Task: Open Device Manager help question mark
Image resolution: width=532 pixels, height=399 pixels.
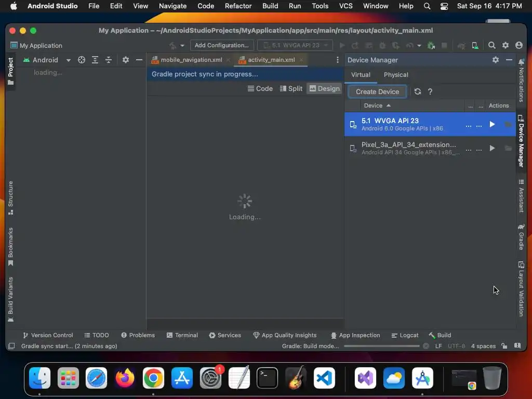Action: [430, 91]
